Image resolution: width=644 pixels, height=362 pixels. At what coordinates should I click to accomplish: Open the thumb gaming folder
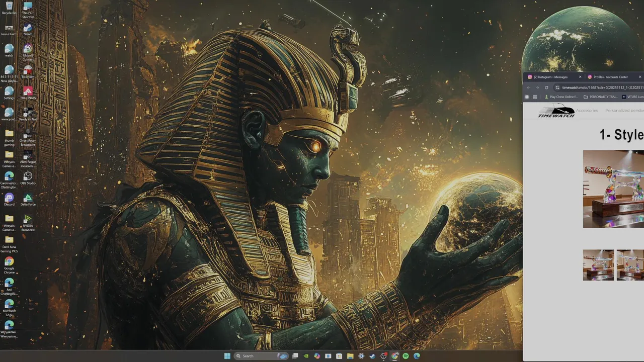[x=9, y=138]
